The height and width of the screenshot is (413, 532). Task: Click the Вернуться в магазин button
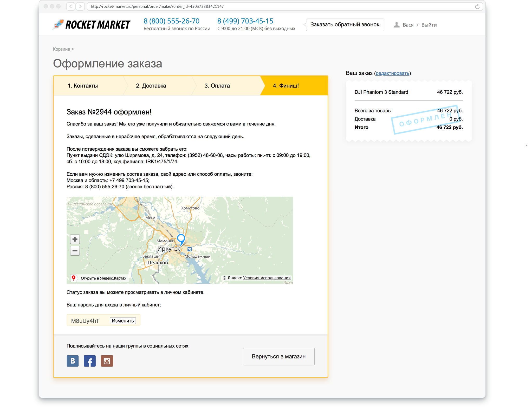pos(278,356)
